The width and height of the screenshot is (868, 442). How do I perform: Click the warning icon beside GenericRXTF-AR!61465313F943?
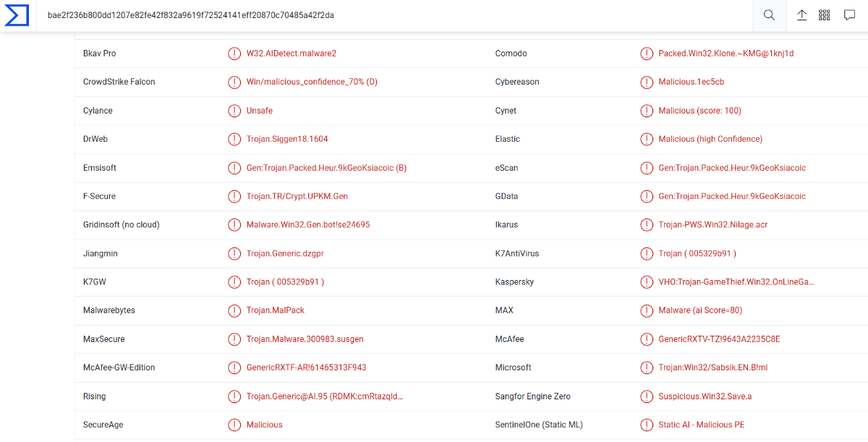(234, 367)
